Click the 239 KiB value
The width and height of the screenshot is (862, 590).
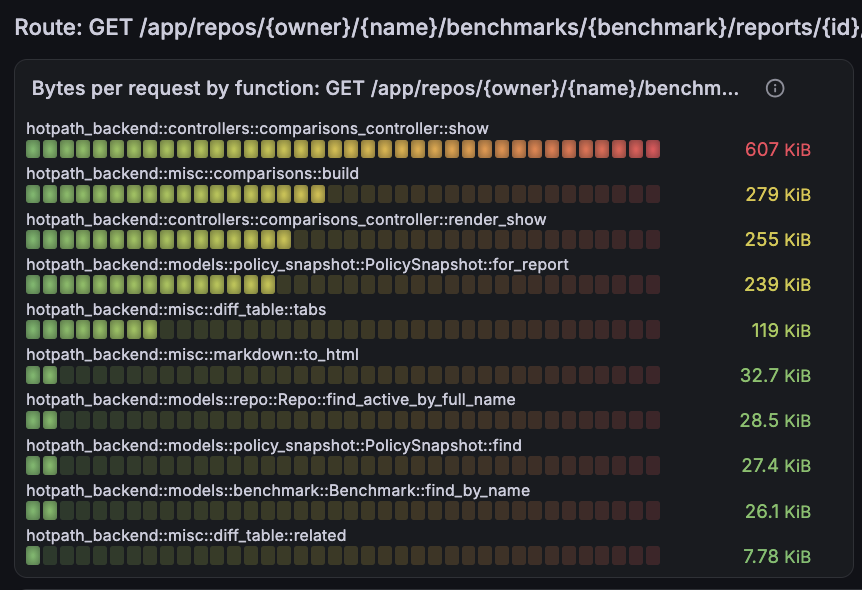coord(777,284)
